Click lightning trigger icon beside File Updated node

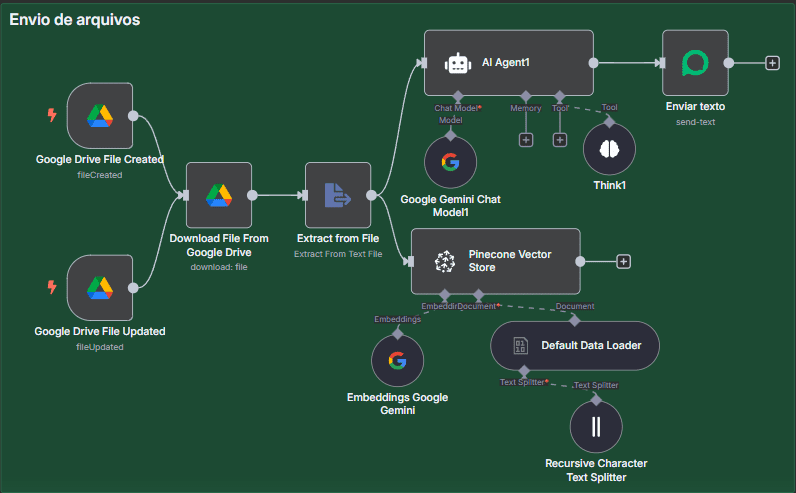pos(52,287)
